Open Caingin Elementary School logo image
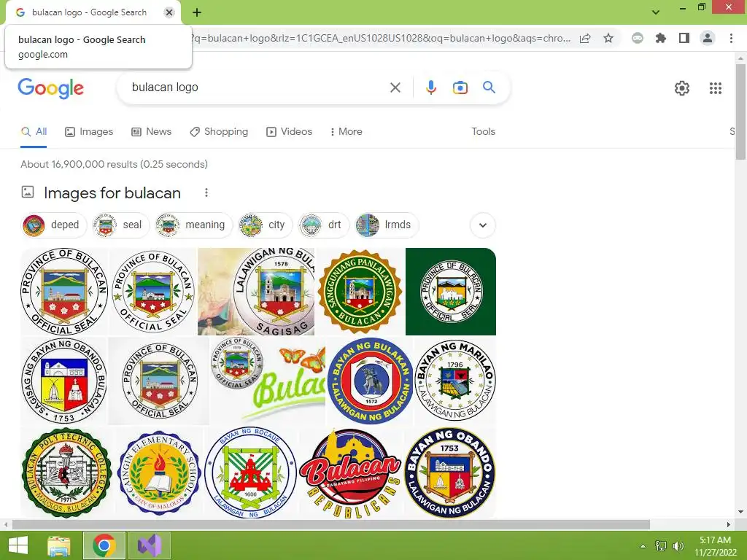This screenshot has width=747, height=560. [x=159, y=472]
